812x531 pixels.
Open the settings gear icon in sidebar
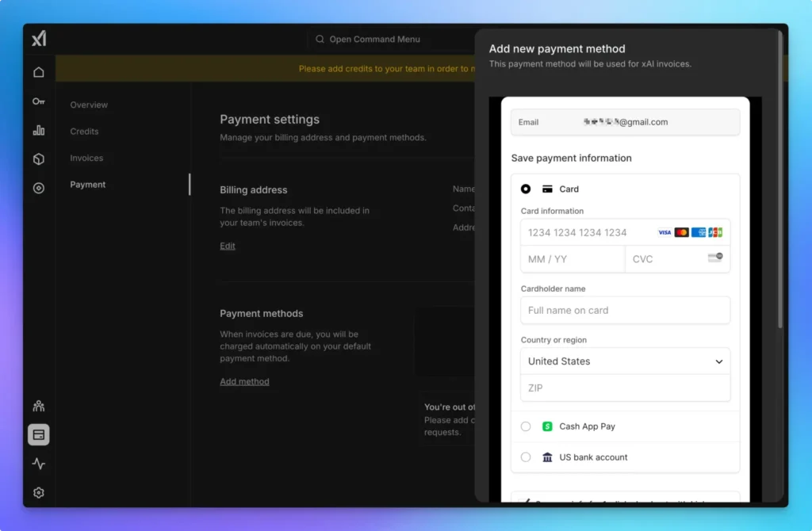[39, 492]
